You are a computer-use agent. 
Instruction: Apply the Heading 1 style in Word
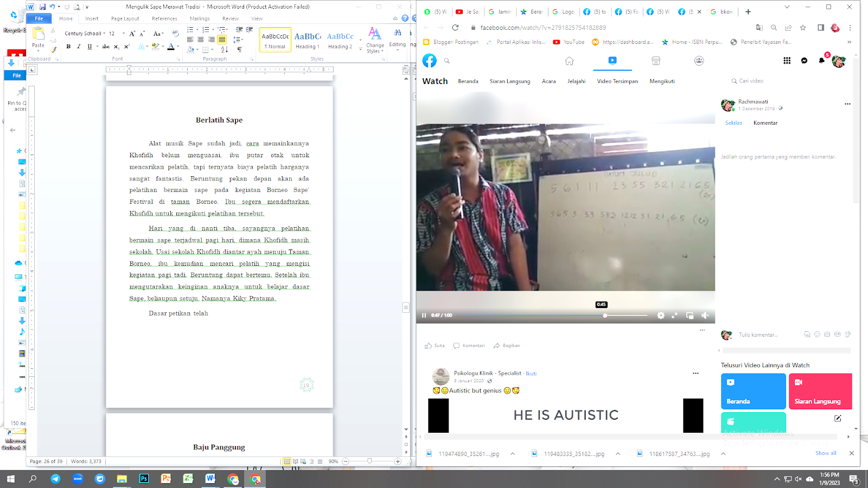coord(308,40)
